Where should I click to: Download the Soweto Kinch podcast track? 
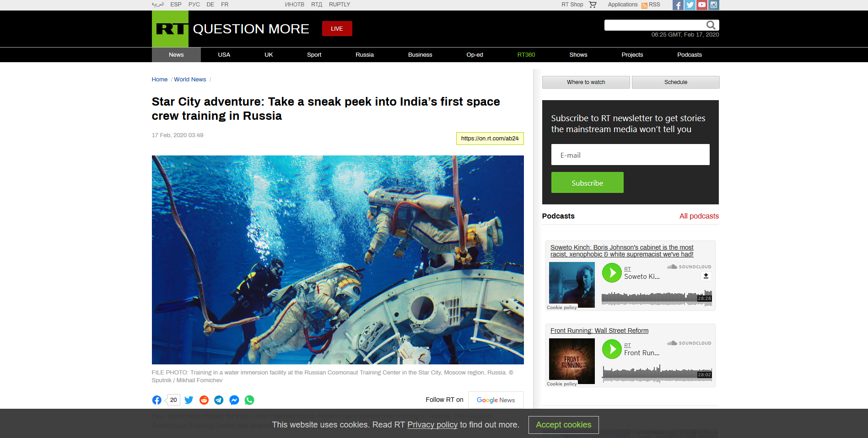point(706,276)
